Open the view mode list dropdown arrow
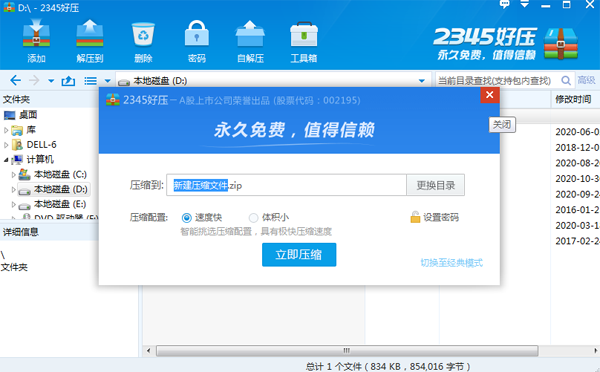The height and width of the screenshot is (372, 600). (108, 81)
